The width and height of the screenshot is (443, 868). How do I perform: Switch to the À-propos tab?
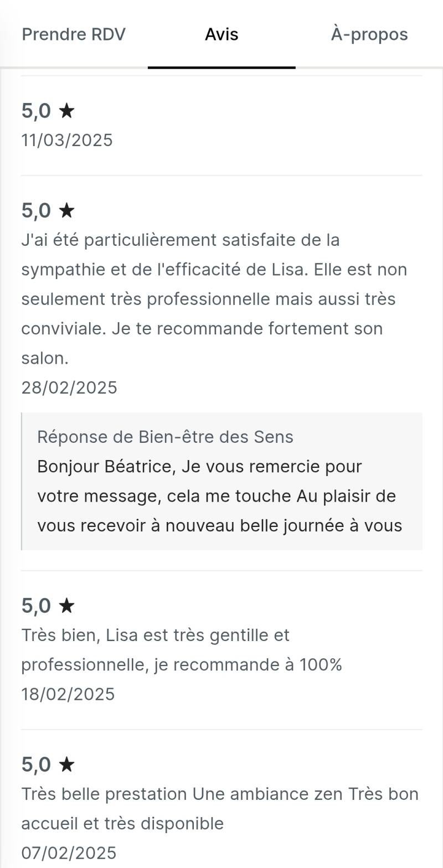click(369, 34)
